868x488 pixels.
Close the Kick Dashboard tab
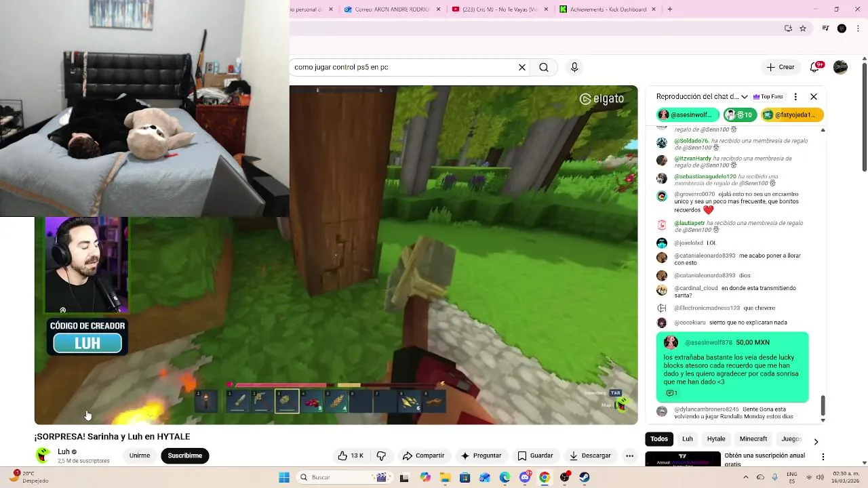click(x=654, y=9)
